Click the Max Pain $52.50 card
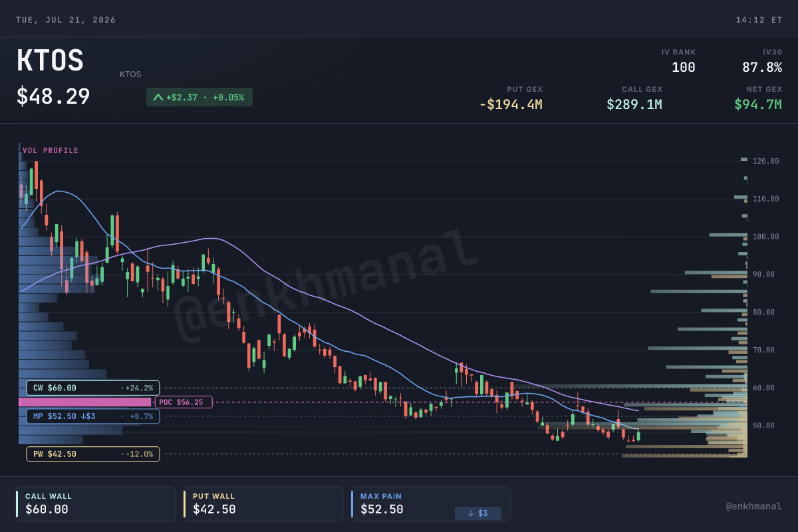Image resolution: width=798 pixels, height=532 pixels. coord(431,504)
